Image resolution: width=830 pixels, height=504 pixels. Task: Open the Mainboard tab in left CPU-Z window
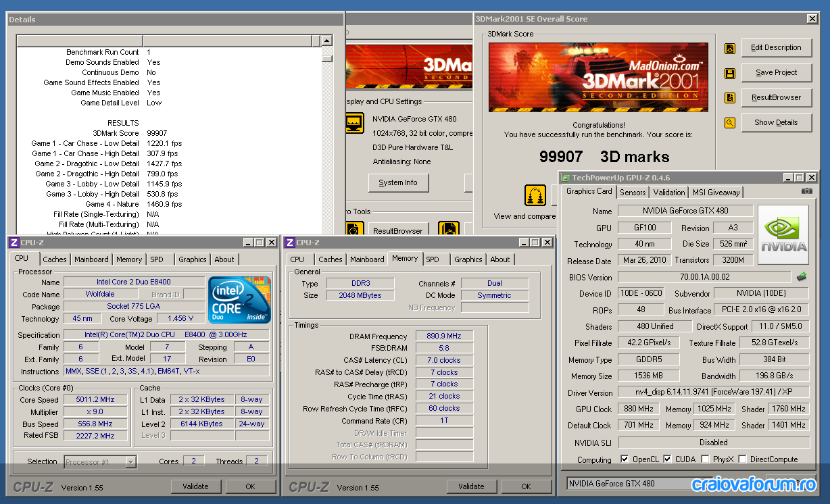coord(91,259)
